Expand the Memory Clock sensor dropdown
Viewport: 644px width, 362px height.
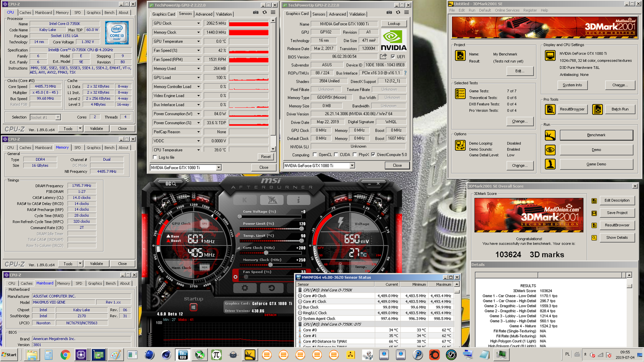(199, 32)
